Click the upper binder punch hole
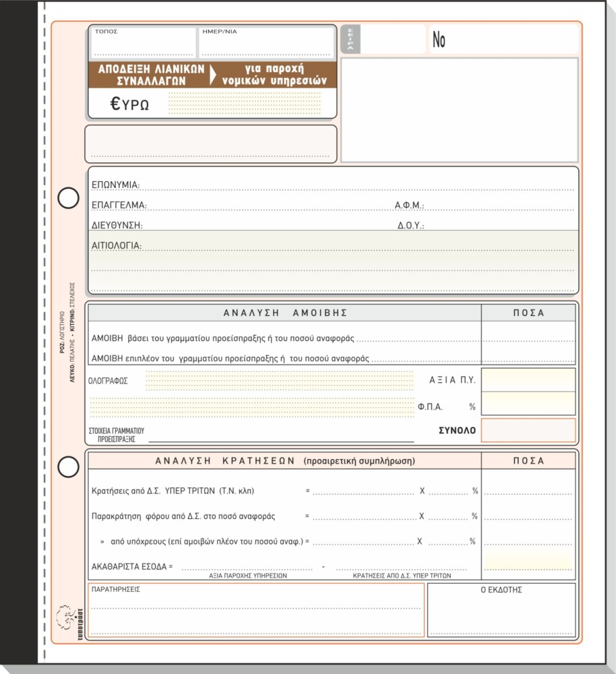616x674 pixels. (68, 198)
